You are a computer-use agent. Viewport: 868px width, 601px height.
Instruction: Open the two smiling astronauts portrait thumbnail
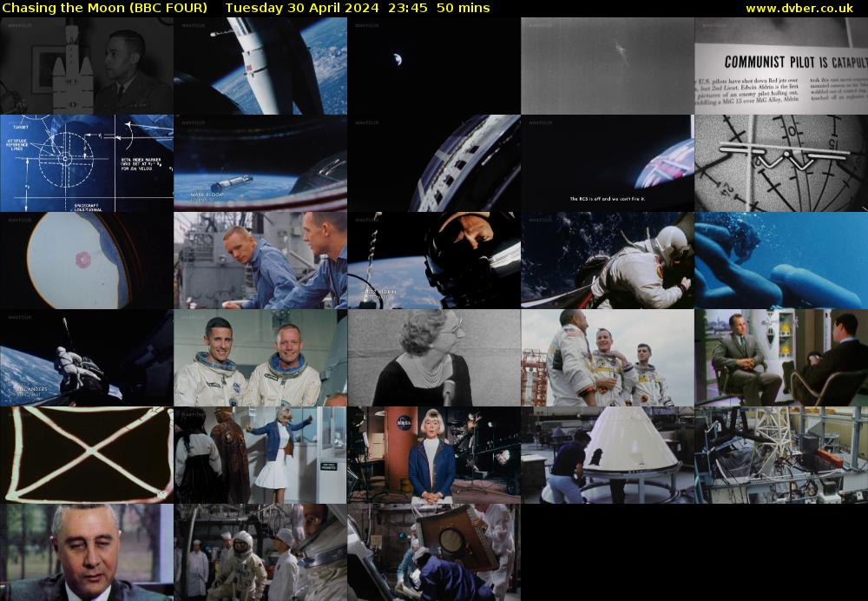pyautogui.click(x=260, y=358)
